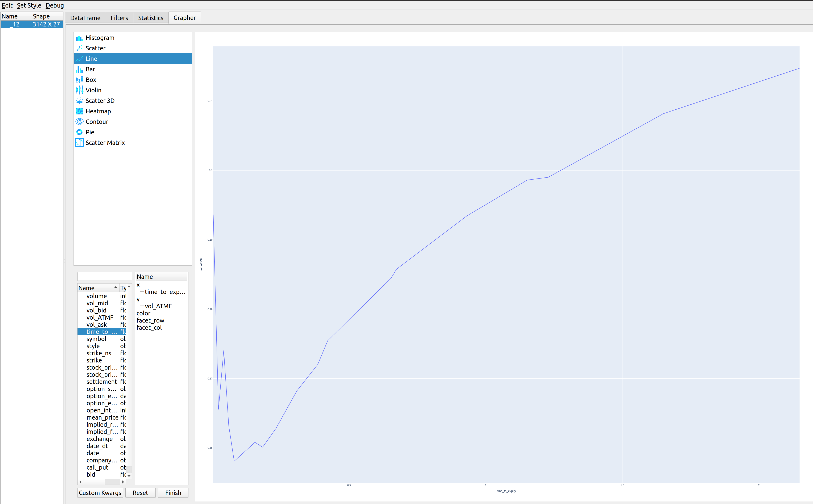Choose the Contour plot icon
The height and width of the screenshot is (504, 813).
[x=79, y=121]
